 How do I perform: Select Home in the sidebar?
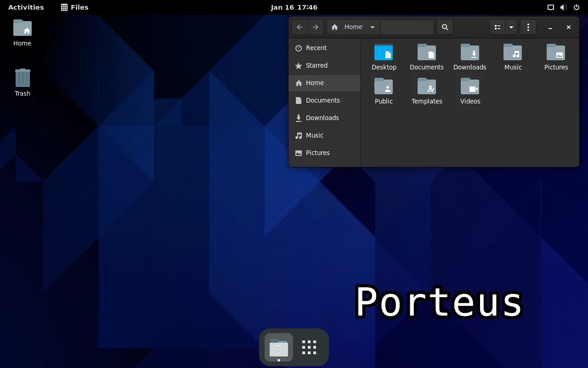pos(324,83)
